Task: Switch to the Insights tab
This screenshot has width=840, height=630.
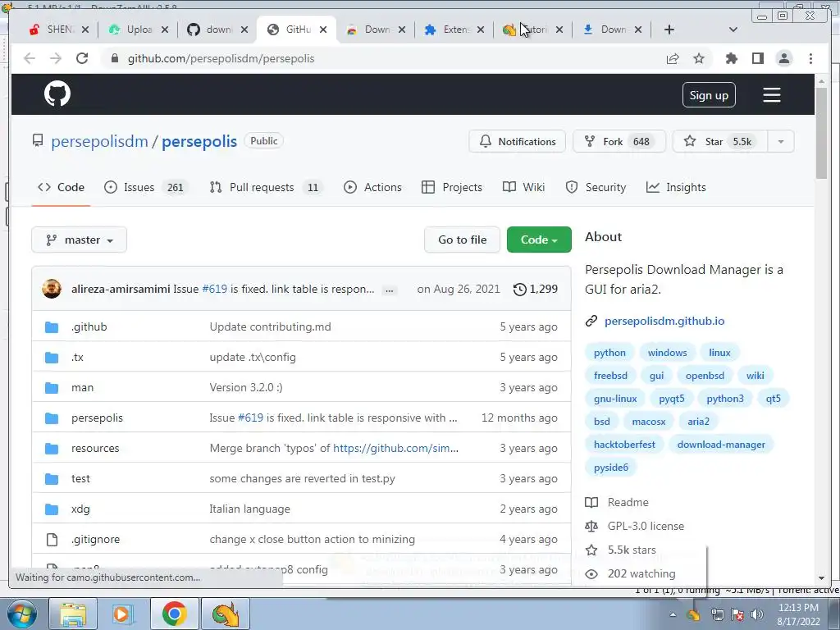Action: tap(676, 188)
